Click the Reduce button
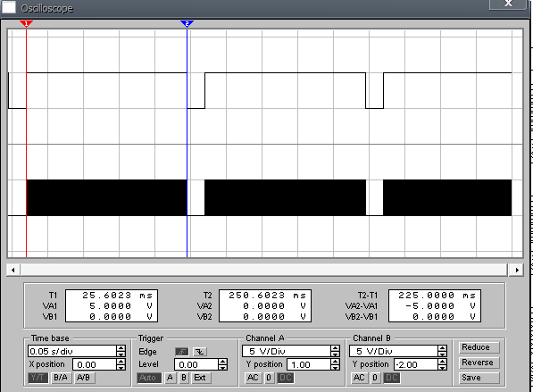The width and height of the screenshot is (533, 392). coord(479,347)
